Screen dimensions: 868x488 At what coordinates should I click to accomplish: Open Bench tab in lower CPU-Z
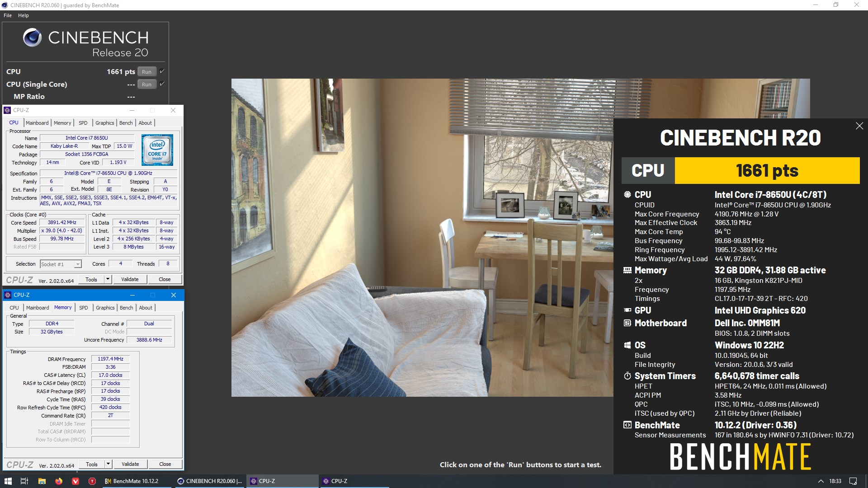pos(127,308)
